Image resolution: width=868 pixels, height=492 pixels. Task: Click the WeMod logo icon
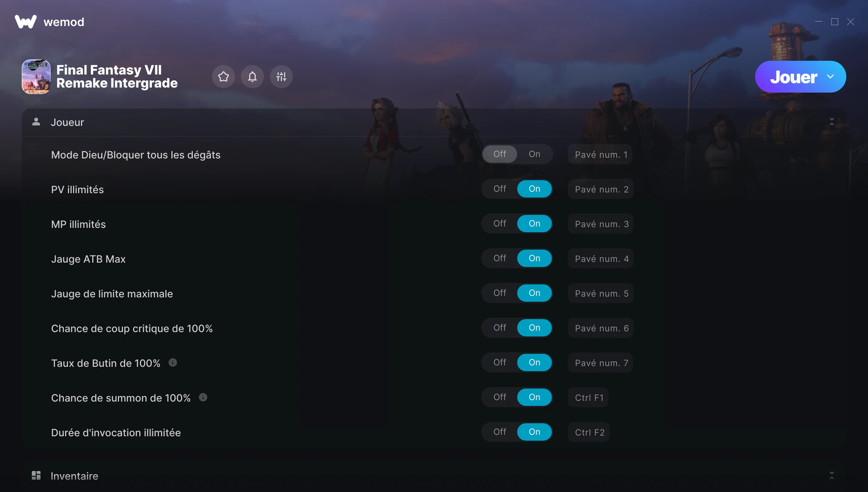(26, 22)
